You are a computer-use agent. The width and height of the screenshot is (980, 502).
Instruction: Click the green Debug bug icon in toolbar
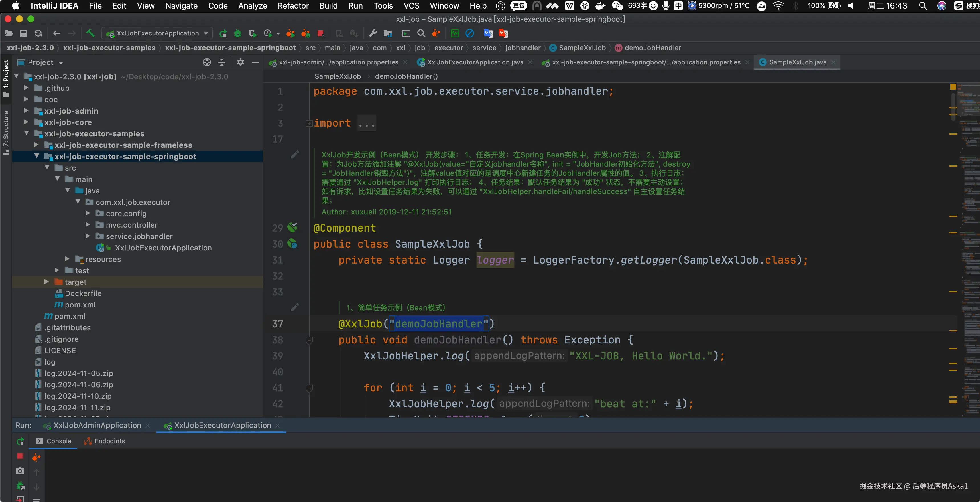click(x=238, y=33)
